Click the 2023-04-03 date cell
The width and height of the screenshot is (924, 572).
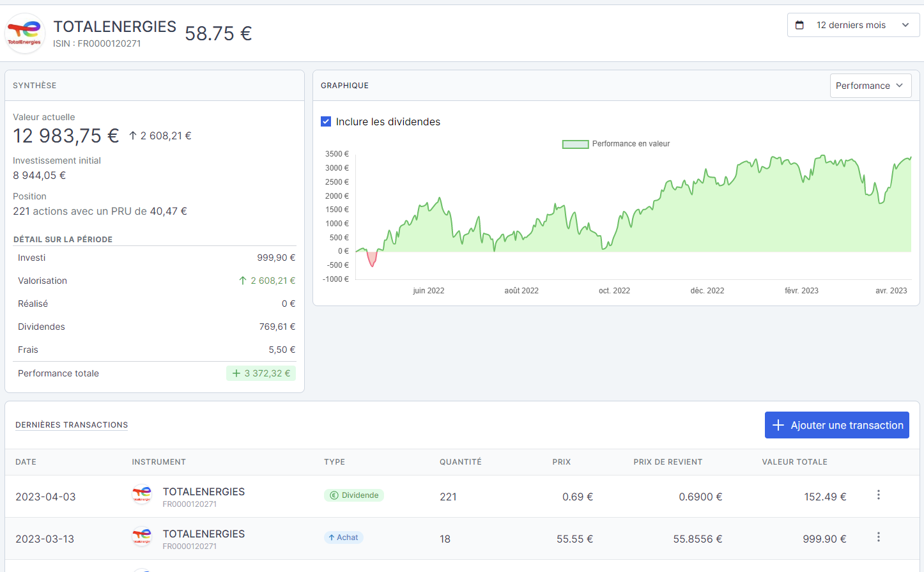tap(45, 497)
